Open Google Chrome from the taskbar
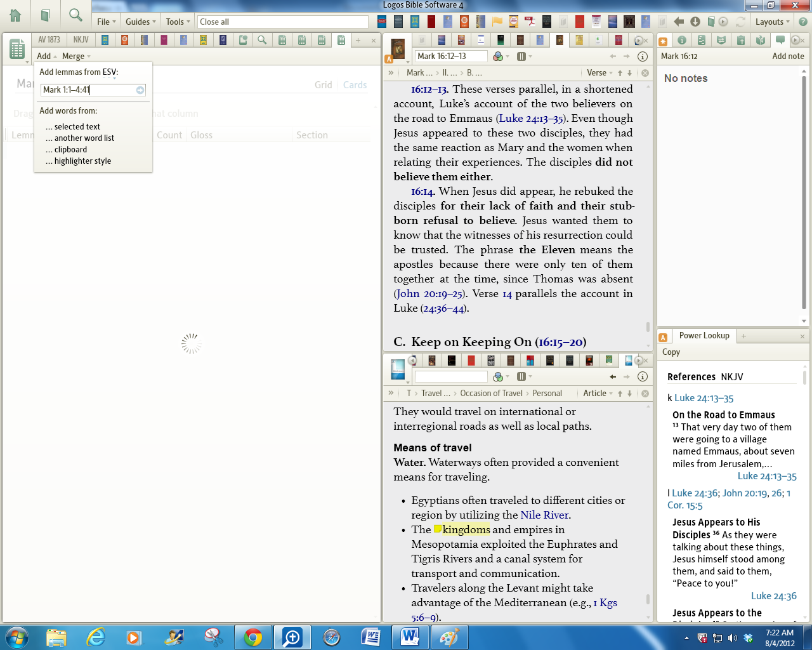The height and width of the screenshot is (650, 812). (252, 637)
